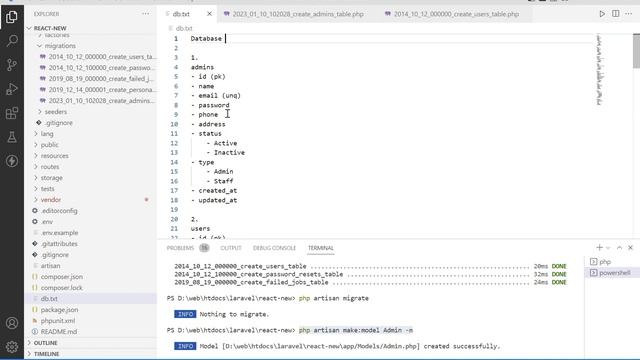This screenshot has height=360, width=640.
Task: Click the editor minimap
Action: pyautogui.click(x=600, y=70)
